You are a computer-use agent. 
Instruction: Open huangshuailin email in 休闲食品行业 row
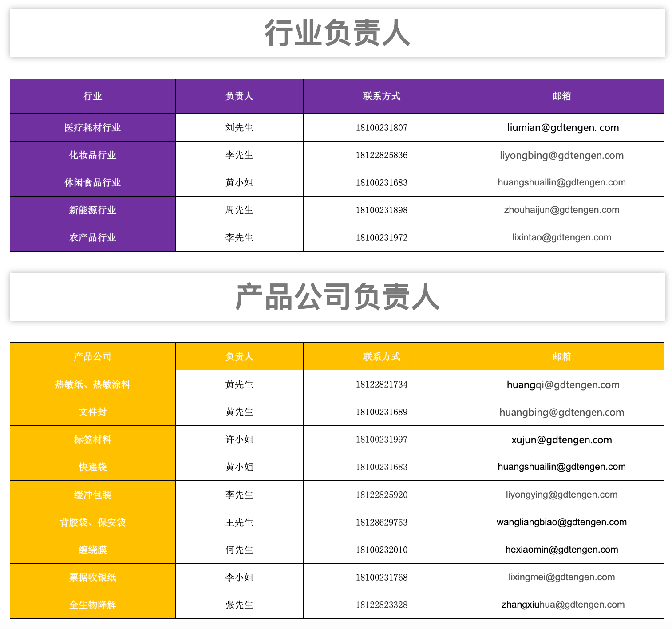(562, 183)
